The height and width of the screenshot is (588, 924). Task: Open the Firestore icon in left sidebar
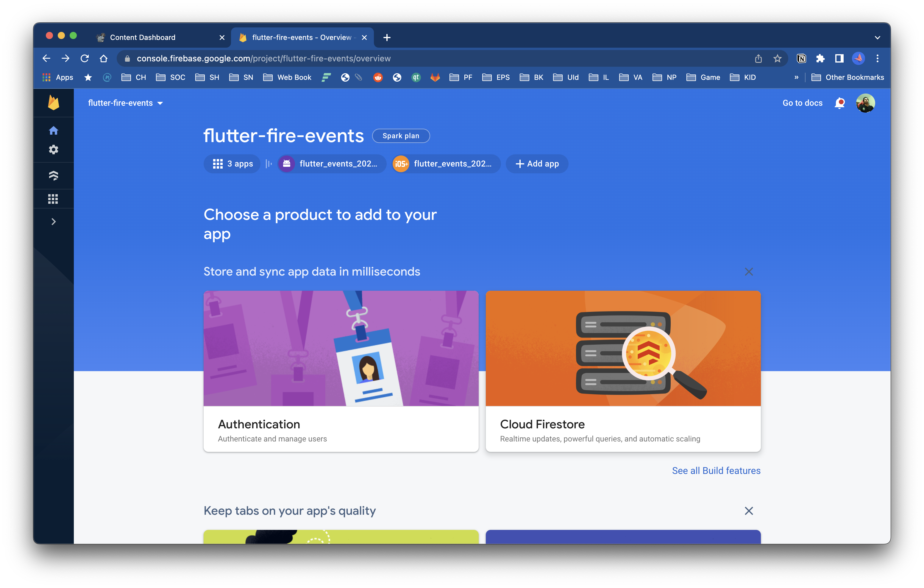[x=53, y=175]
